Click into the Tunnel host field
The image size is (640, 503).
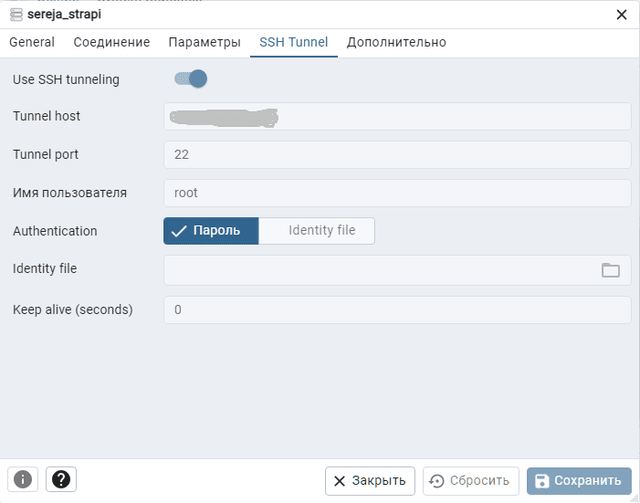pyautogui.click(x=397, y=117)
